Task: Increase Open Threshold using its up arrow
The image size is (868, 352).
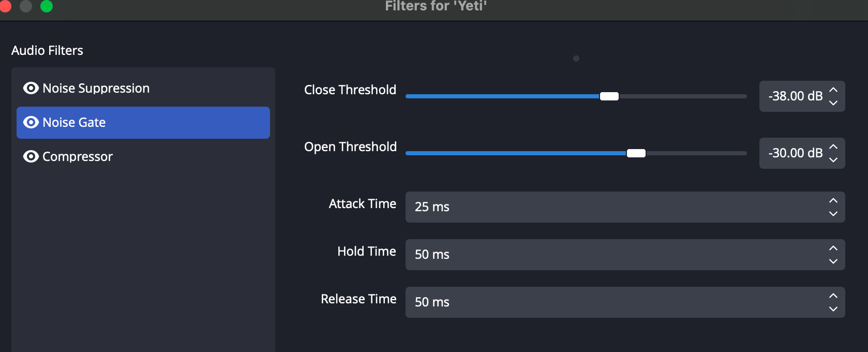Action: pos(833,146)
